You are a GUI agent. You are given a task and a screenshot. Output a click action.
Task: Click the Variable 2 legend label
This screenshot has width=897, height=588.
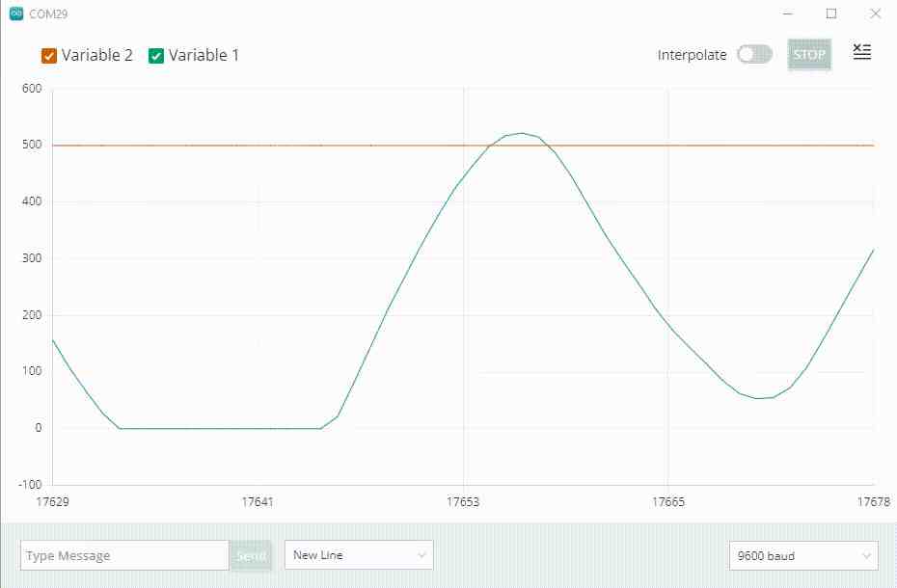click(97, 56)
